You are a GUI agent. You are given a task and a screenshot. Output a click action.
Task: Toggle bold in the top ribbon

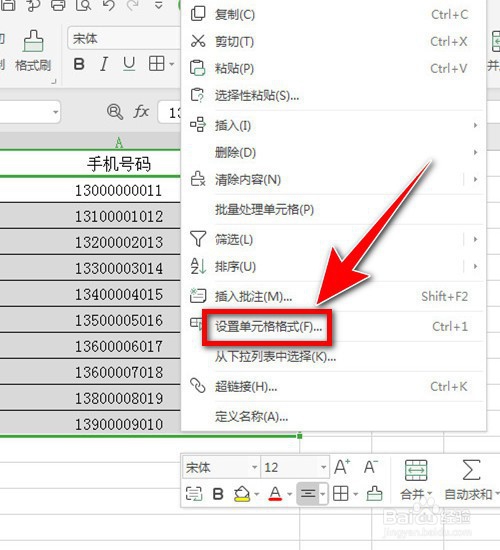tap(79, 64)
